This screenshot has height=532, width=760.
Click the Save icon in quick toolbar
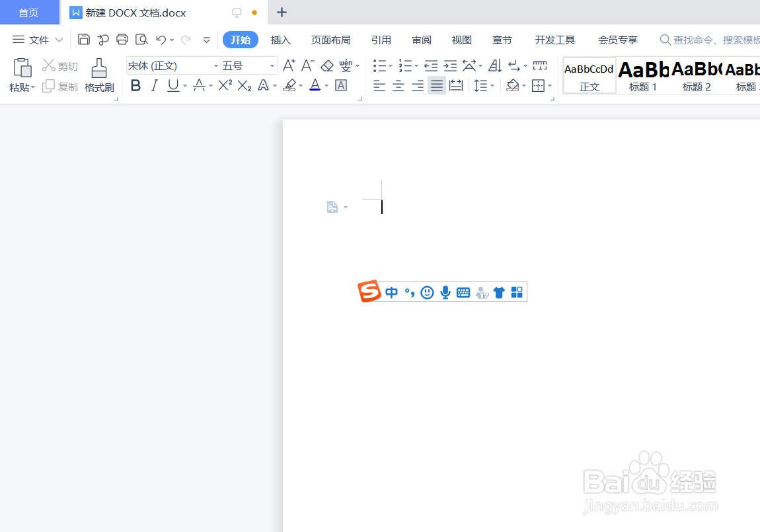(x=84, y=39)
